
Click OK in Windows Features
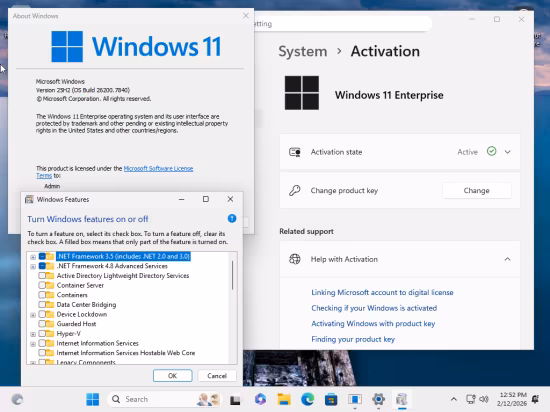coord(173,376)
